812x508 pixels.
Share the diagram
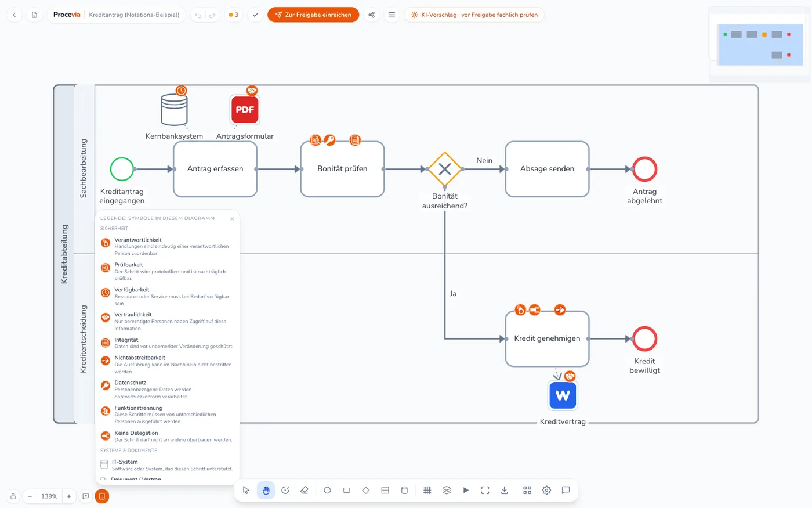click(372, 15)
